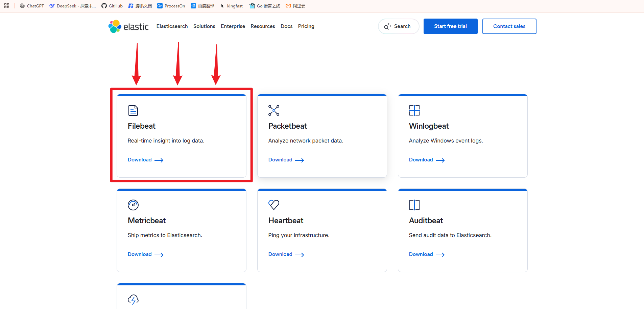The height and width of the screenshot is (309, 644).
Task: Click the Filebeat card title
Action: pos(142,126)
